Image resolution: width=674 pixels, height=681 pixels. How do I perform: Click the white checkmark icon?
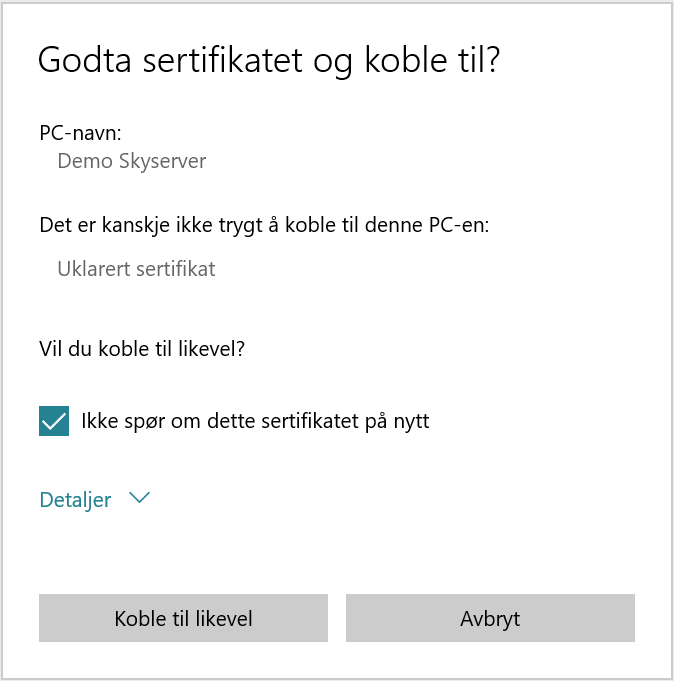pos(54,421)
